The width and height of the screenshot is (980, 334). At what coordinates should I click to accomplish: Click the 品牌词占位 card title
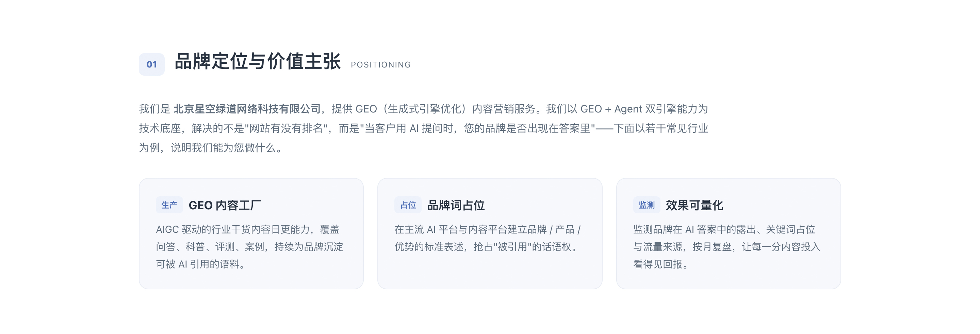(456, 205)
